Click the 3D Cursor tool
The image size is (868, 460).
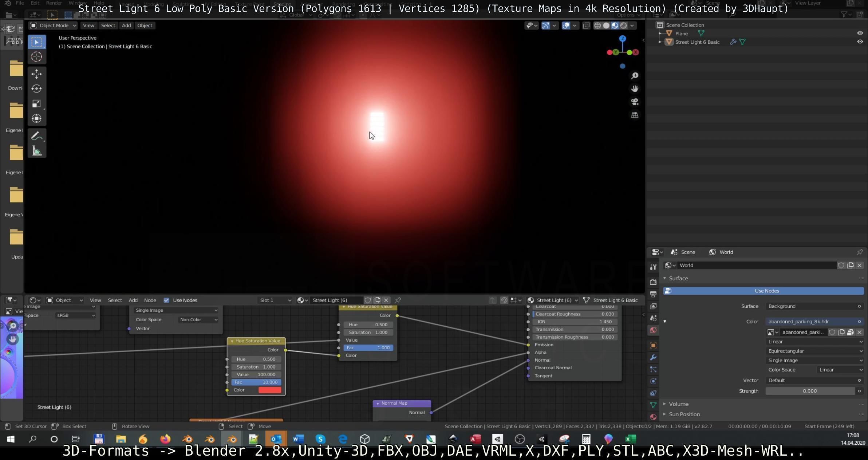point(36,57)
